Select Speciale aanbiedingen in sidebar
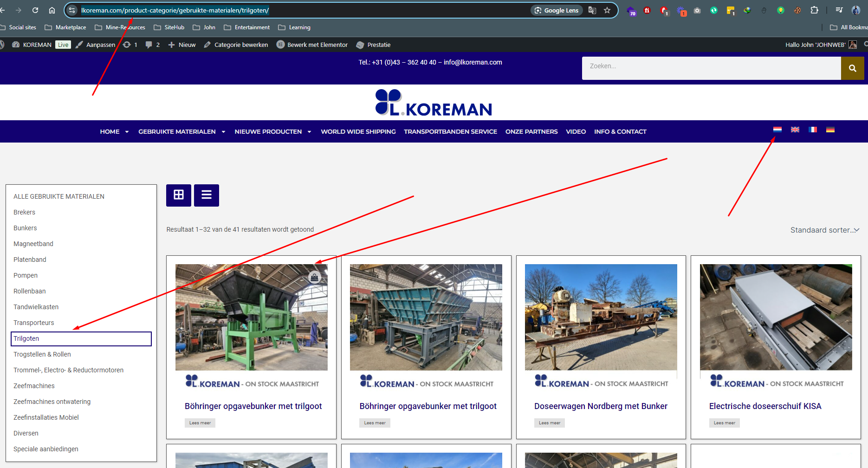 (x=46, y=449)
